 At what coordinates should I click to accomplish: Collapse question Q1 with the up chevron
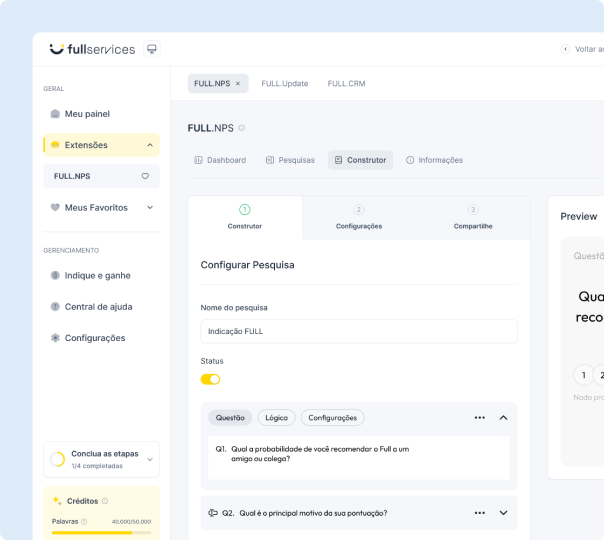[503, 418]
